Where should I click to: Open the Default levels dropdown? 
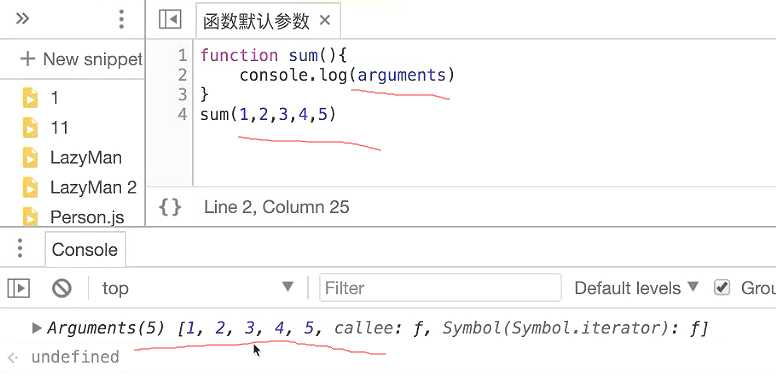pos(636,287)
